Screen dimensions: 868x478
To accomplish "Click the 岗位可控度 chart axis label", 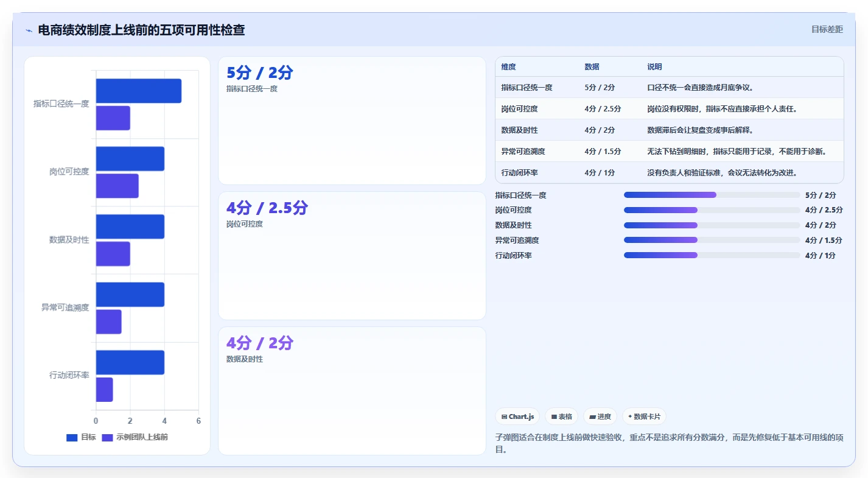I will pos(69,172).
